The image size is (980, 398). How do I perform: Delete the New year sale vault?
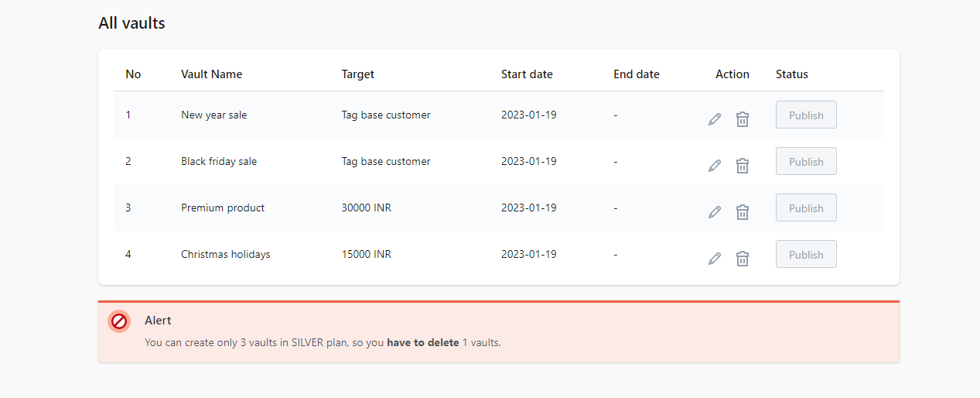pos(743,119)
